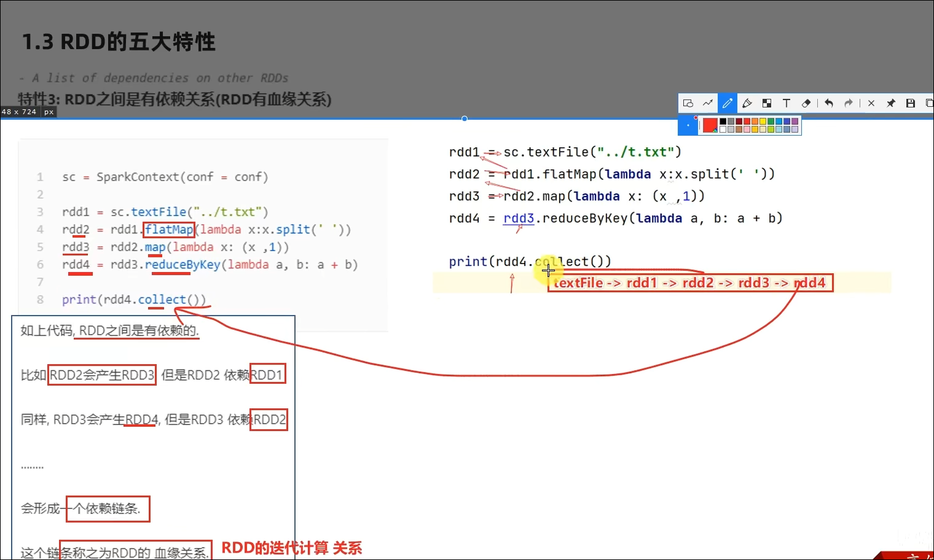Pick the white color swatch
Viewport: 934px width, 560px height.
click(x=723, y=130)
